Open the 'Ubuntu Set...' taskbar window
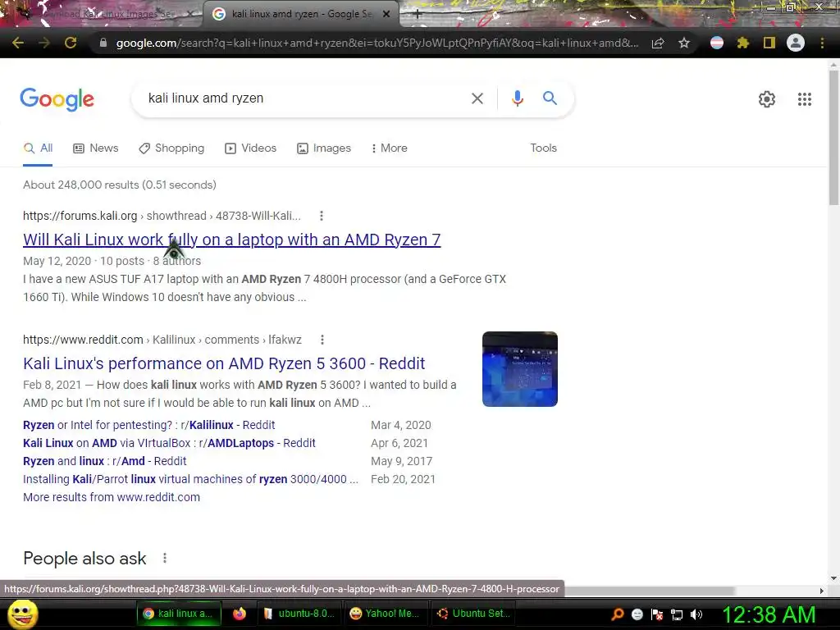The width and height of the screenshot is (840, 630). tap(473, 614)
